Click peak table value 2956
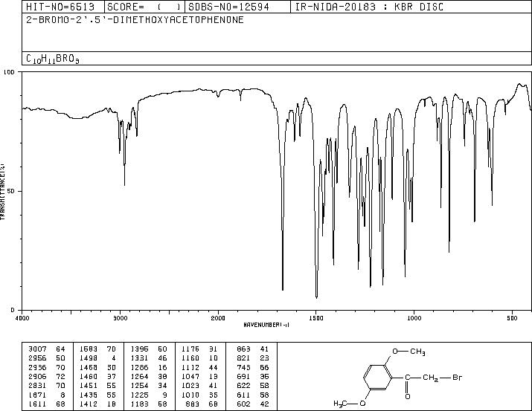Image resolution: width=532 pixels, height=411 pixels. click(37, 357)
